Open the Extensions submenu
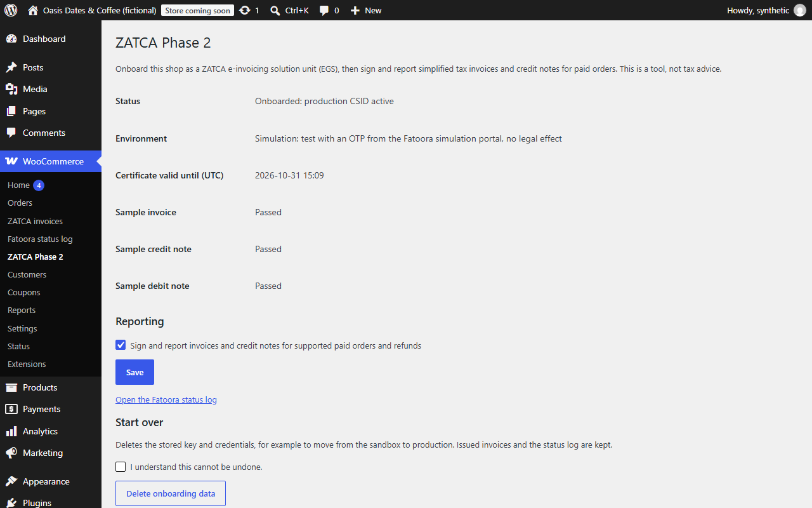 coord(51,364)
